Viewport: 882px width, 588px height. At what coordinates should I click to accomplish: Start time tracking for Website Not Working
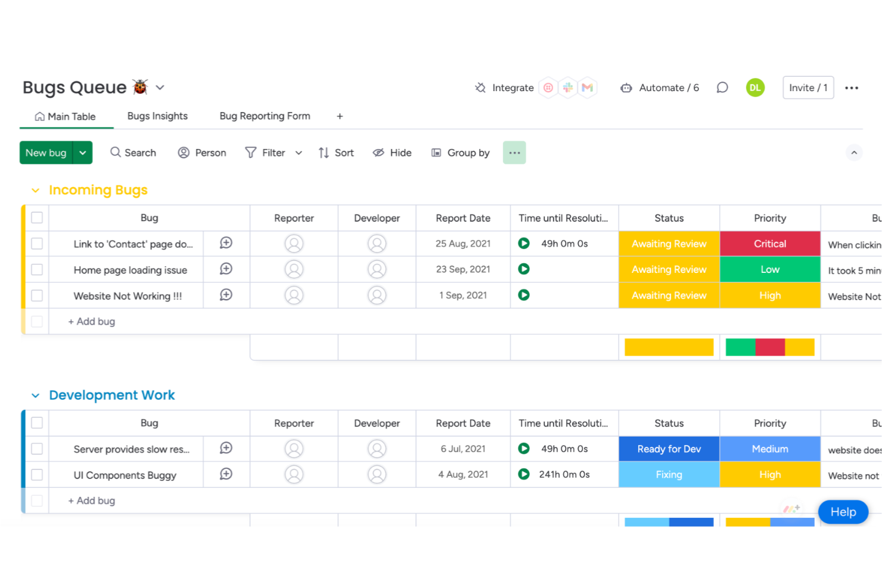[524, 295]
